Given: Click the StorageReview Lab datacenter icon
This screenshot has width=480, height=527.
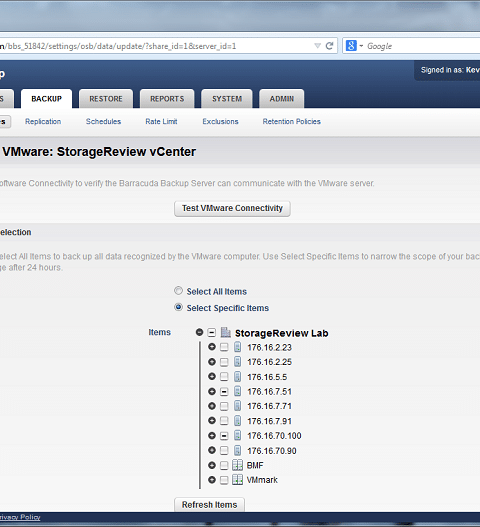Looking at the screenshot, I should (226, 332).
